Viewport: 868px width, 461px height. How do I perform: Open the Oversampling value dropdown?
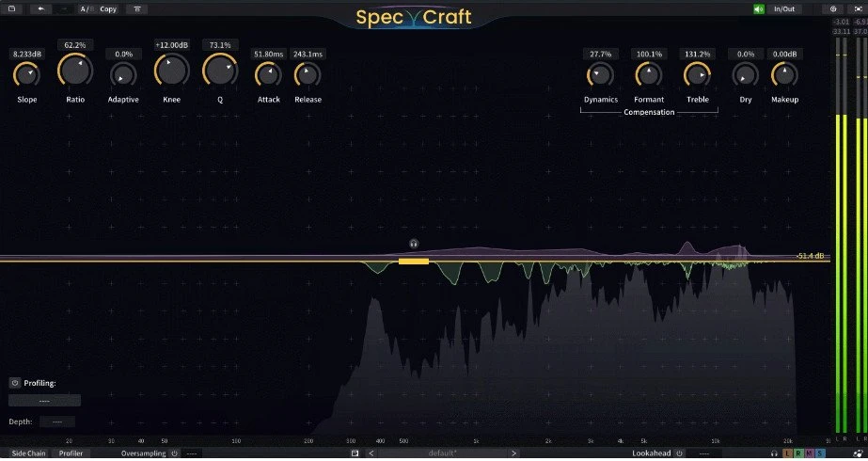coord(192,453)
